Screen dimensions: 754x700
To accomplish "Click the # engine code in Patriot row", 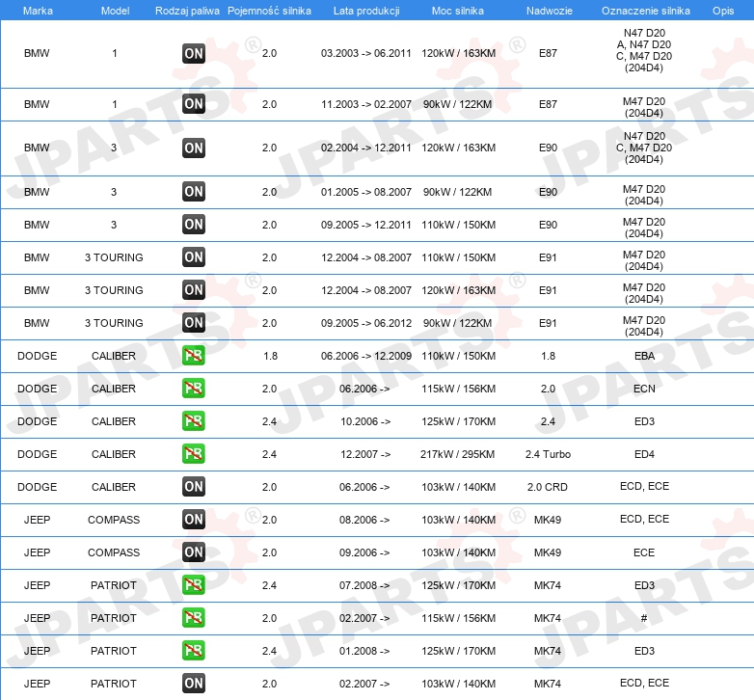I will tap(644, 618).
